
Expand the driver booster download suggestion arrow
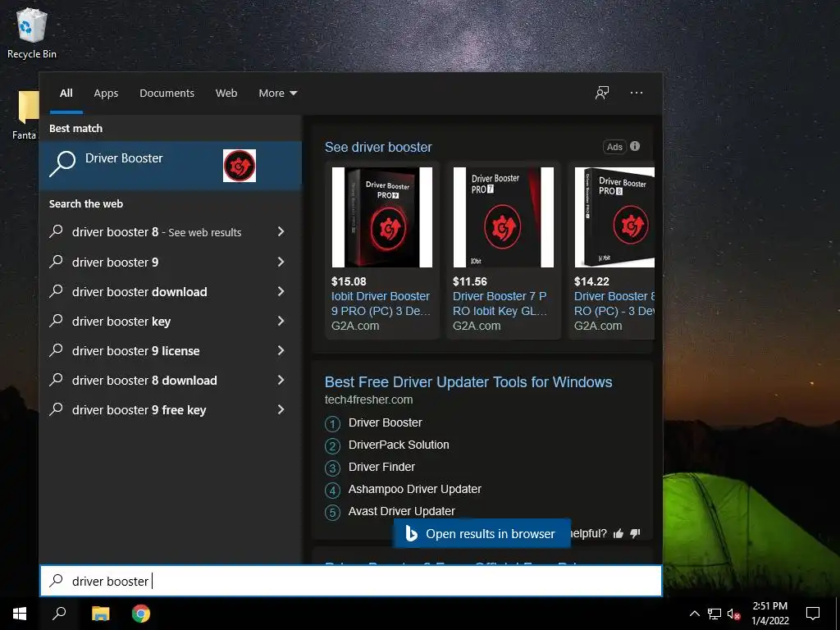[x=281, y=291]
